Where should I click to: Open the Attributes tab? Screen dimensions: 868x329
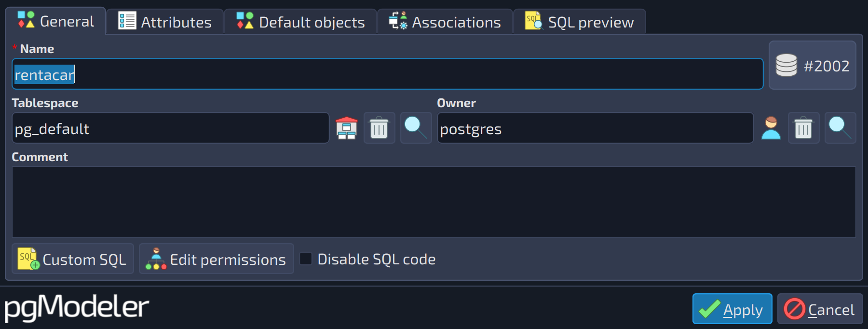coord(165,22)
